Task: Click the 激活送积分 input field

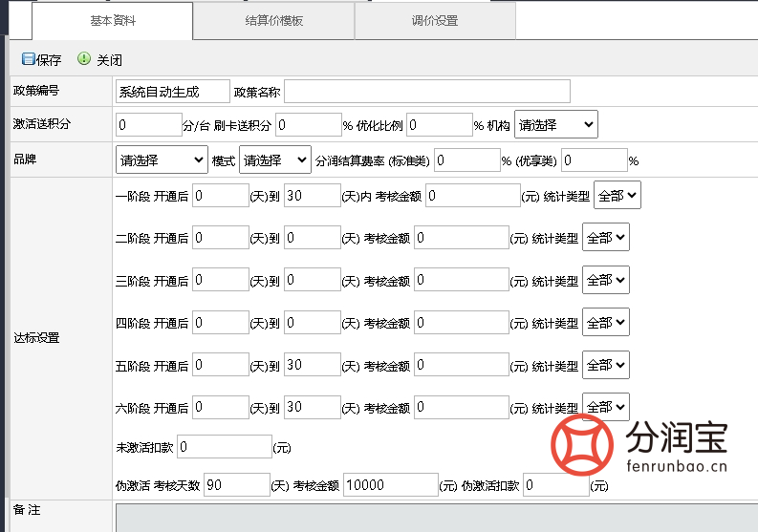Action: pos(149,125)
